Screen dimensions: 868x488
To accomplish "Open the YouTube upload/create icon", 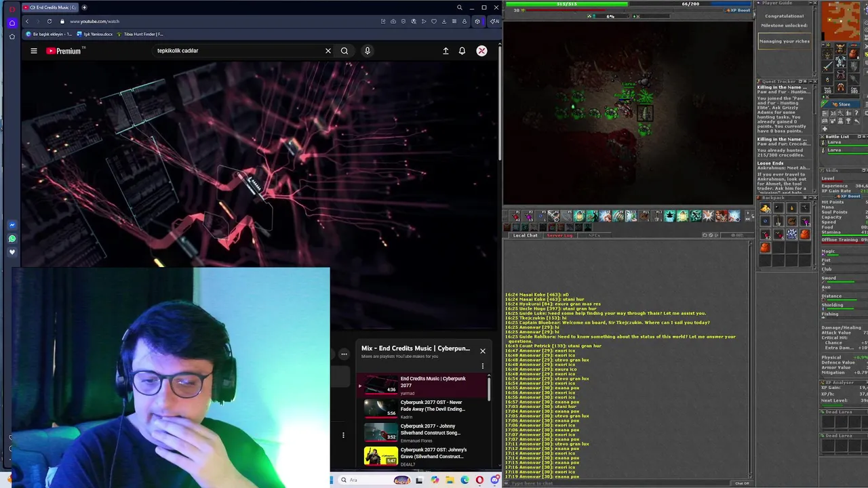I will coord(446,51).
